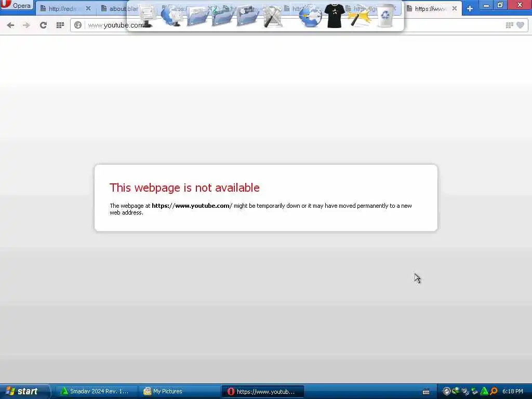Add page to Speed Dial icon
532x399 pixels.
509,25
